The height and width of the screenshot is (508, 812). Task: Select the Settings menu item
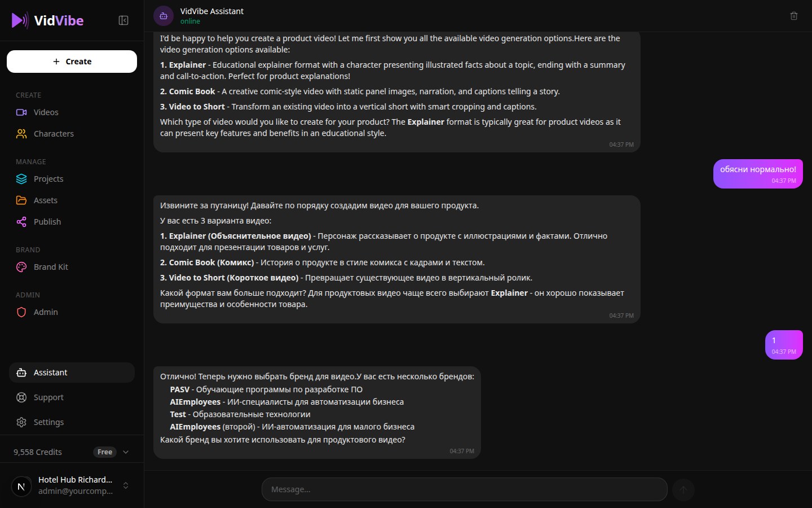48,422
